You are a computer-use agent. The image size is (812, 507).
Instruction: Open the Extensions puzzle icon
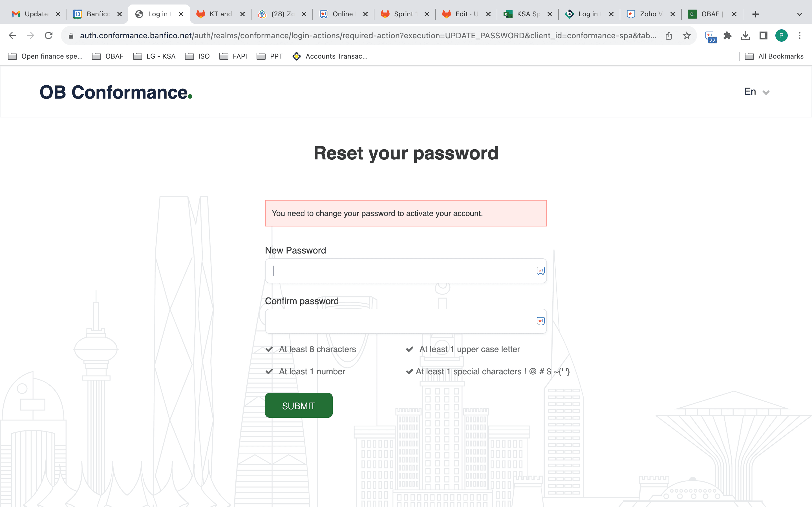click(x=727, y=35)
